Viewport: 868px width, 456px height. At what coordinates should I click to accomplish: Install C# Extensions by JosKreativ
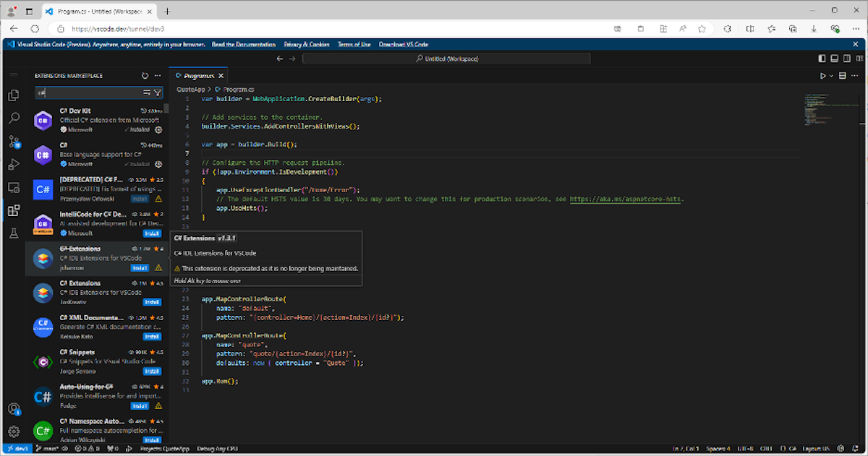click(x=152, y=302)
